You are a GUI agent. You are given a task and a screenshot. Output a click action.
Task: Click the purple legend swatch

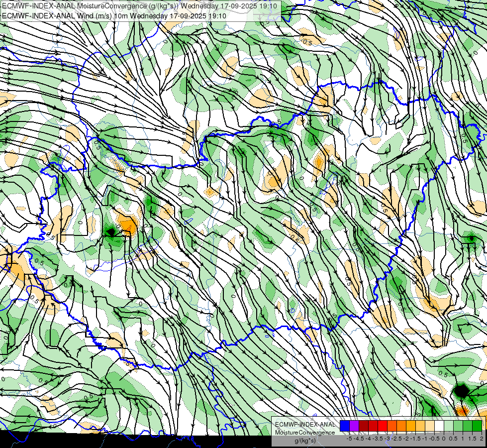354,426
